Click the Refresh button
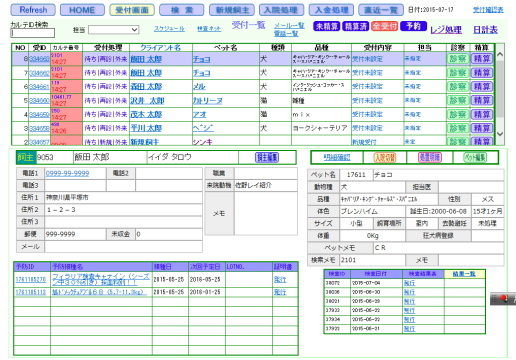 (33, 10)
